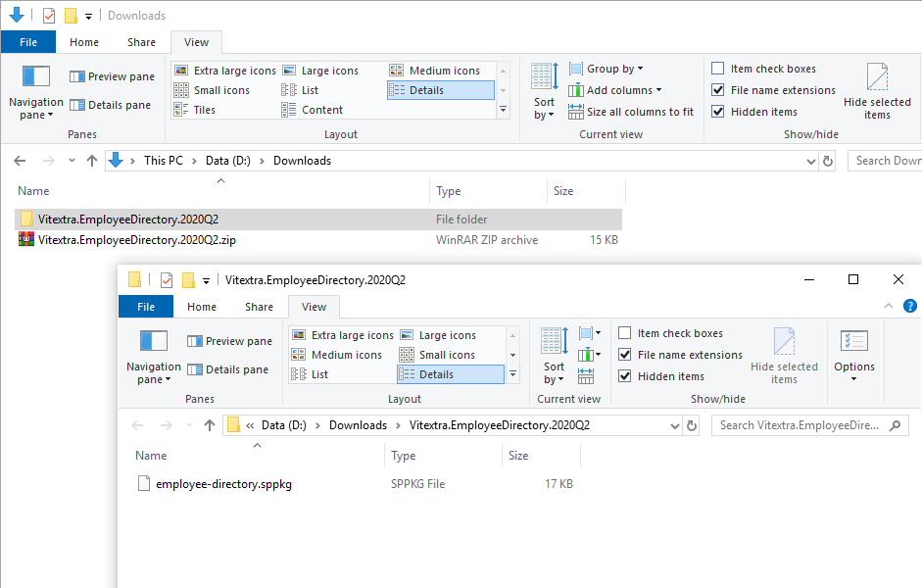Select Vitextra.EmployeeDirectory.2020Q2.zip archive
Screen dimensions: 922x588
click(318, 240)
